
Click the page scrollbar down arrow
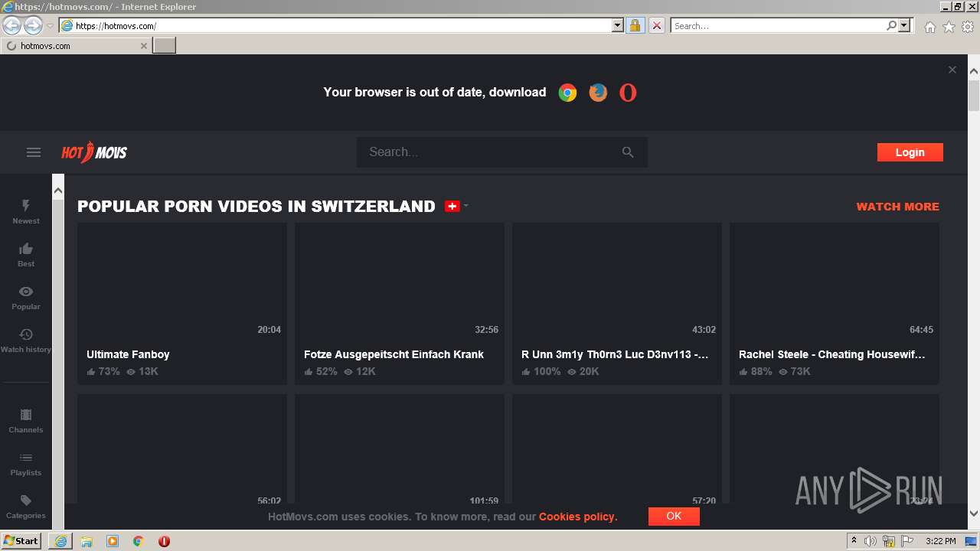point(974,514)
